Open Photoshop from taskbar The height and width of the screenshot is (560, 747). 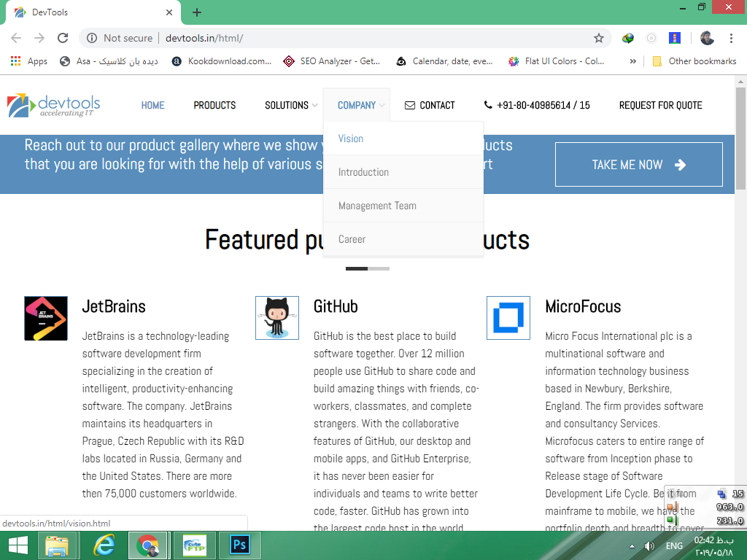click(239, 545)
